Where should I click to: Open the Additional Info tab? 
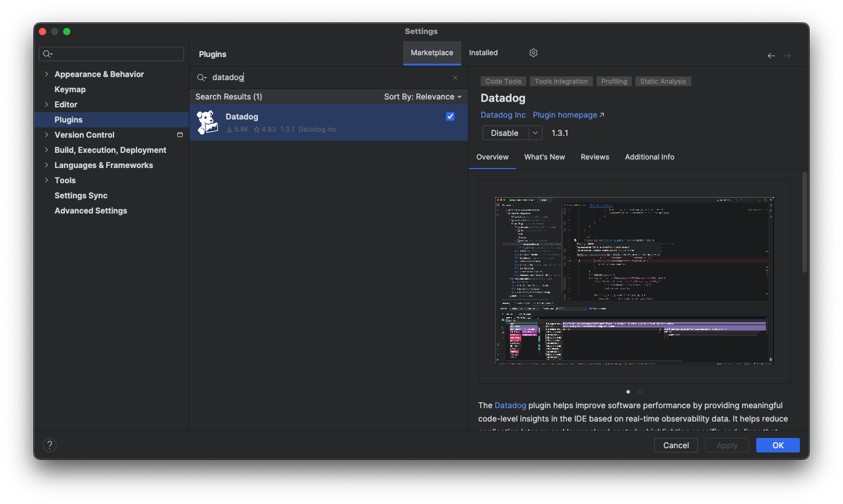649,157
